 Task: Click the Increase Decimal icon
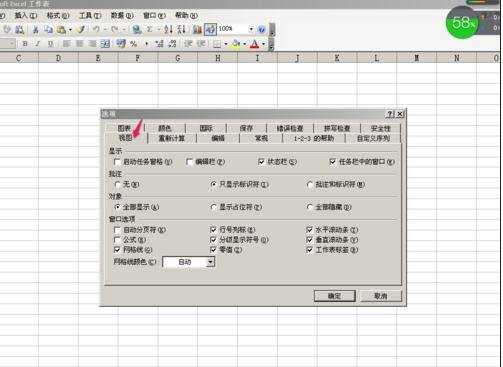[x=159, y=44]
